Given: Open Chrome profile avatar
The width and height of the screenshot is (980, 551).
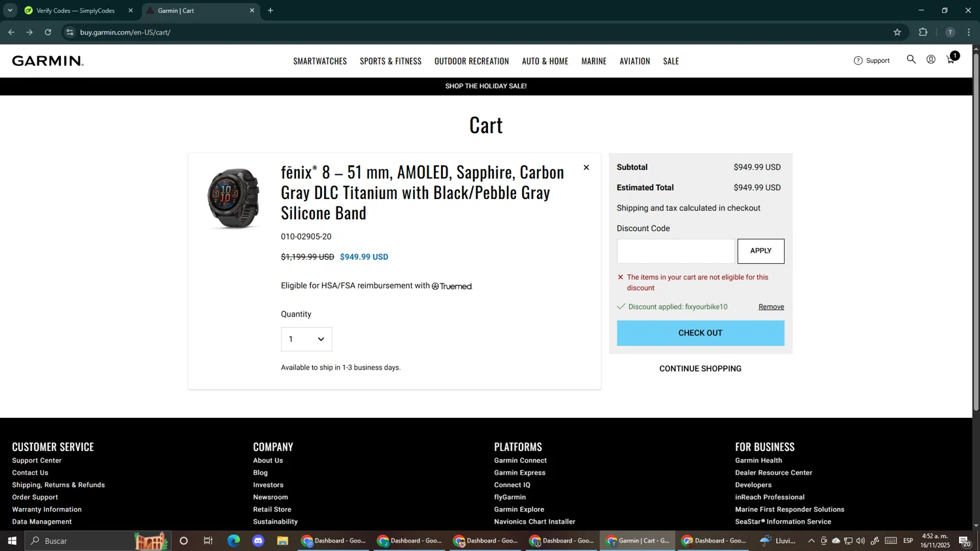Looking at the screenshot, I should 950,32.
